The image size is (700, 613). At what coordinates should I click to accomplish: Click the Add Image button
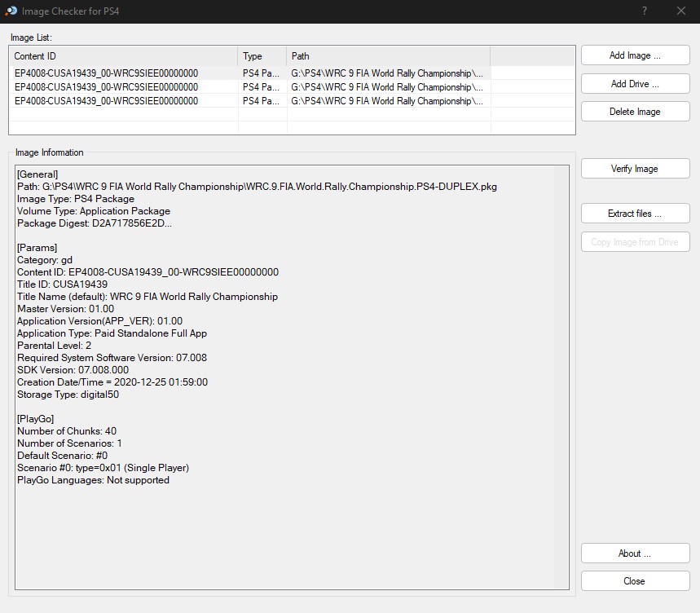point(636,55)
